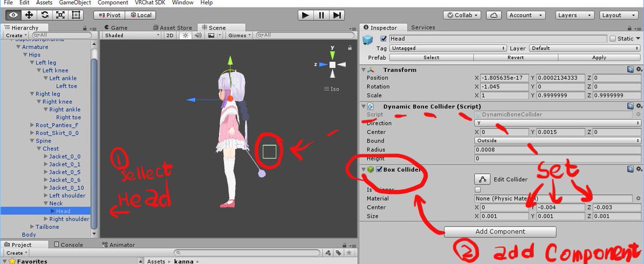Switch to the Console tab

coord(68,245)
